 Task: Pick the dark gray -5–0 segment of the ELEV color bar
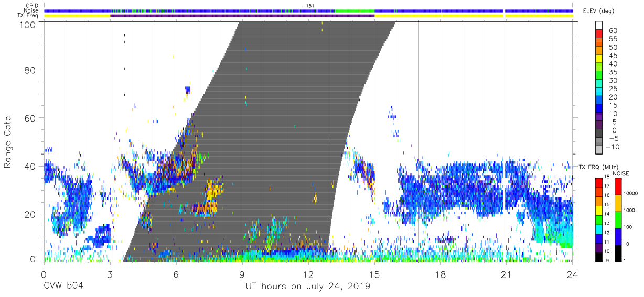pos(599,134)
